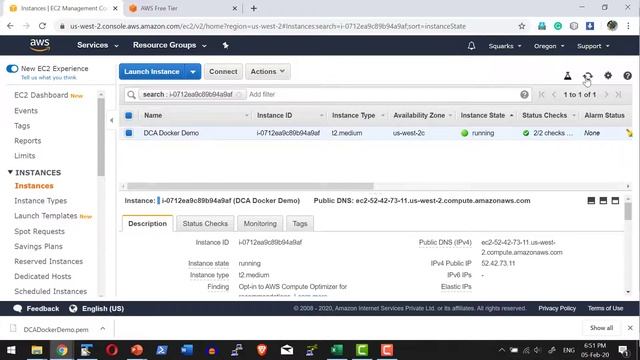Open Chrome from the taskbar

point(62,350)
